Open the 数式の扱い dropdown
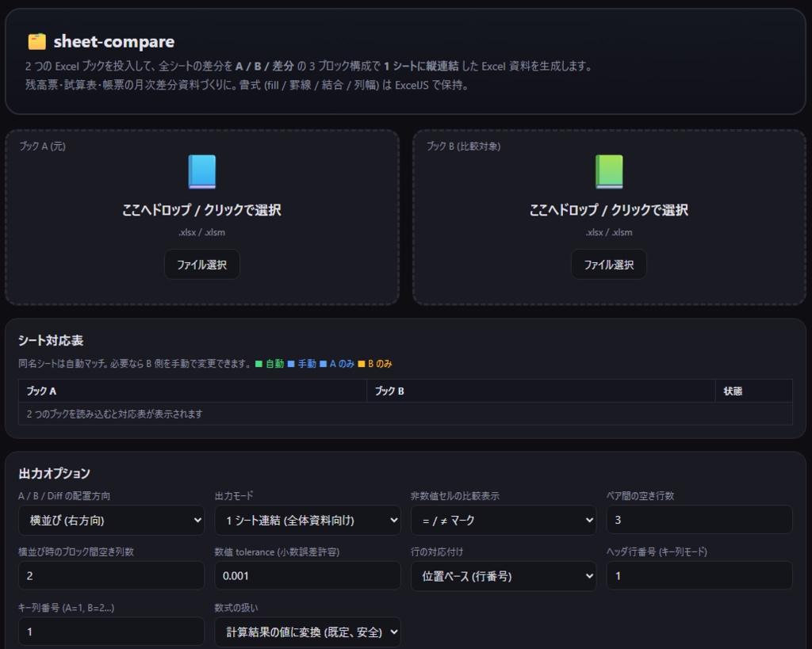812x649 pixels. (308, 632)
